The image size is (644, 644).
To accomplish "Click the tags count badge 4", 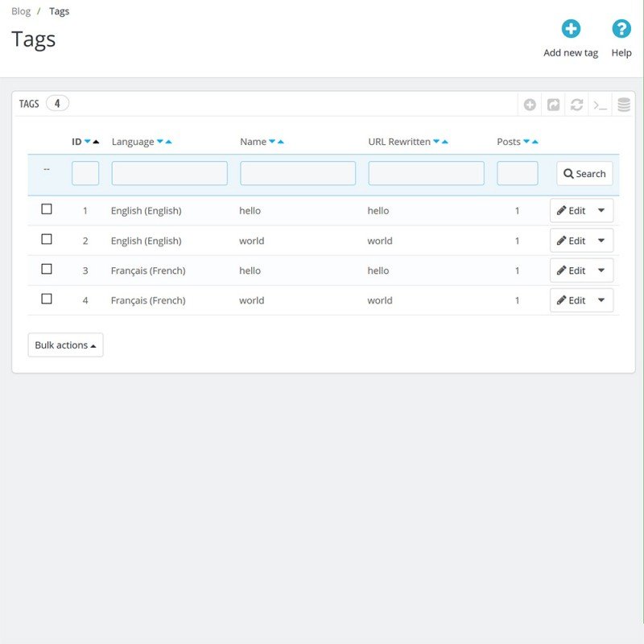I will [57, 104].
